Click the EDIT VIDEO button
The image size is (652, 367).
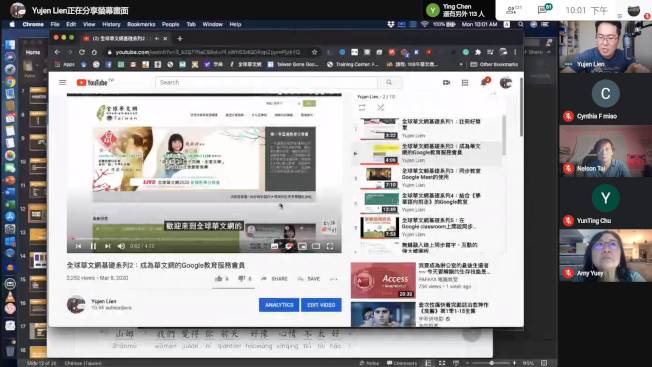[321, 305]
